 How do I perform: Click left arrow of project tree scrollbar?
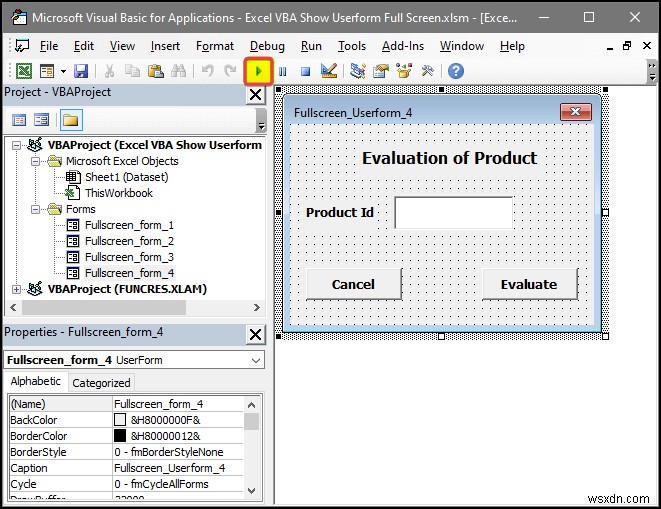point(13,307)
